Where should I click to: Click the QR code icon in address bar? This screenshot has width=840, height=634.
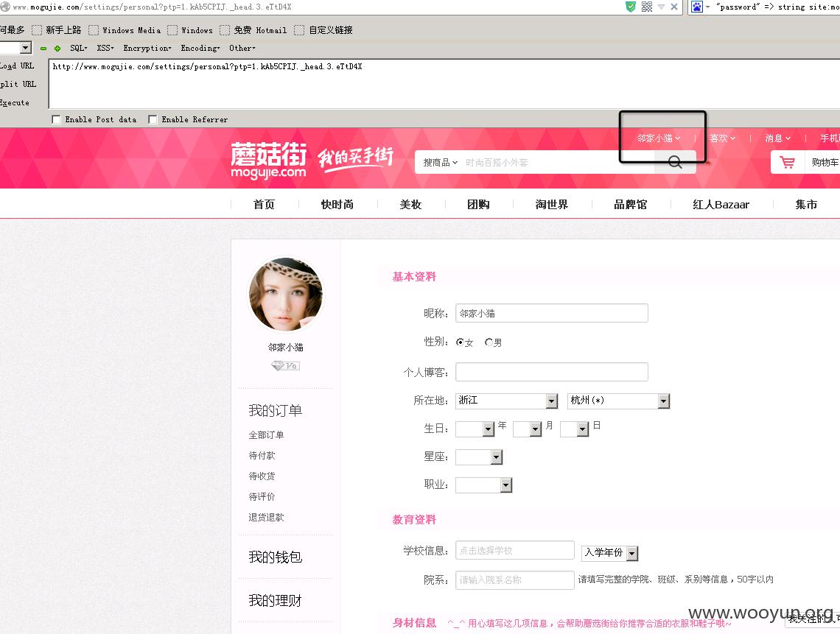tap(647, 7)
